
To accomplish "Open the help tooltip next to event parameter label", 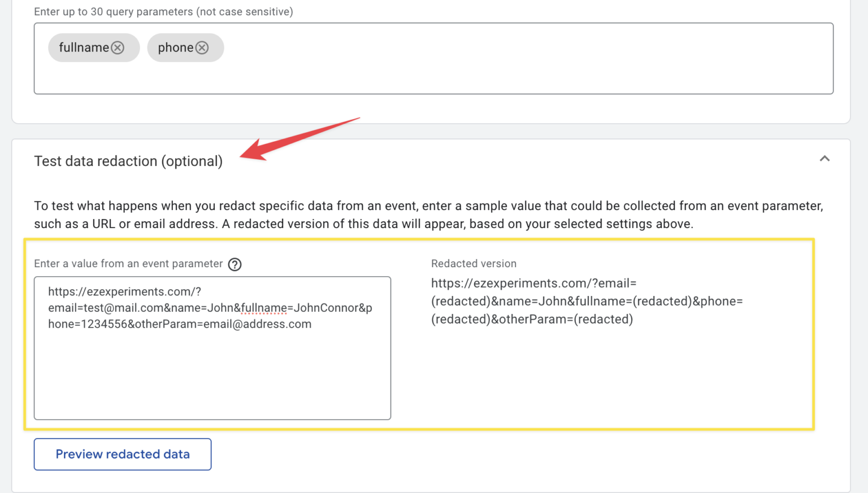I will (235, 264).
